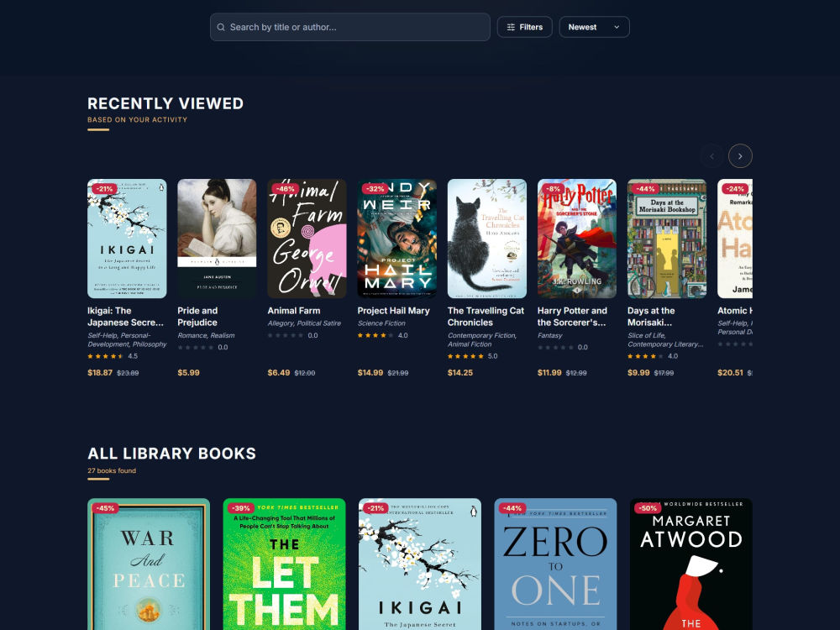Click the 'Allegory, Political Satire' genre label
840x630 pixels.
(x=304, y=323)
